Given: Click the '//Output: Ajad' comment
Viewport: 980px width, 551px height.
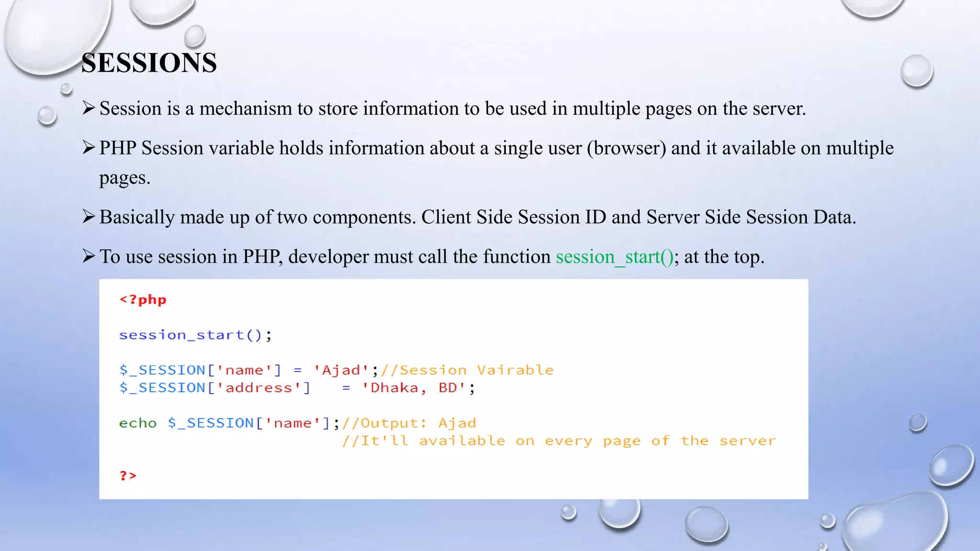Looking at the screenshot, I should tap(409, 423).
